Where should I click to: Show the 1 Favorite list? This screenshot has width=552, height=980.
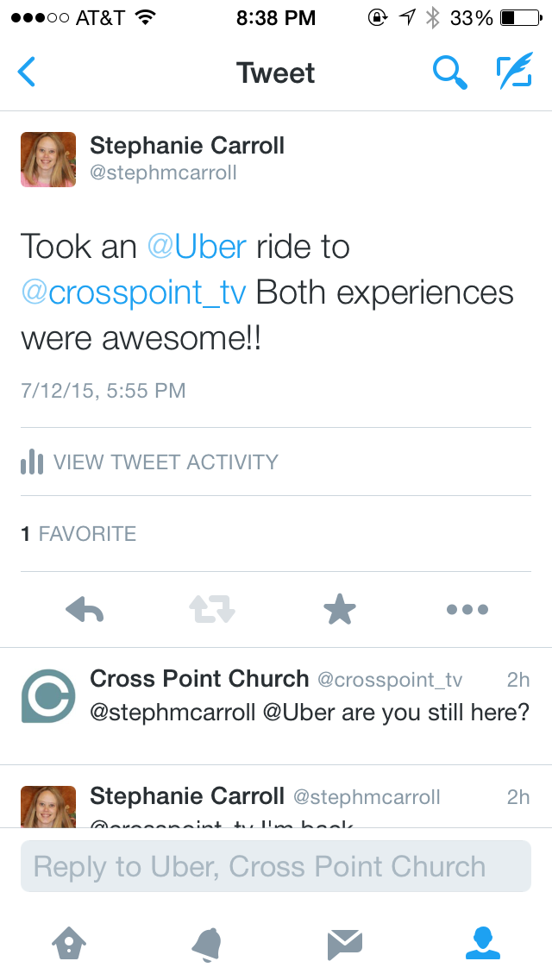coord(78,534)
